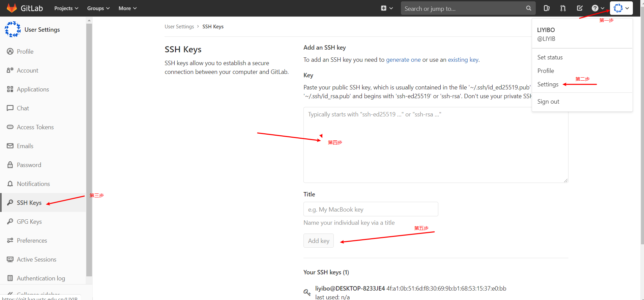
Task: Open the Projects dropdown menu
Action: tap(66, 8)
